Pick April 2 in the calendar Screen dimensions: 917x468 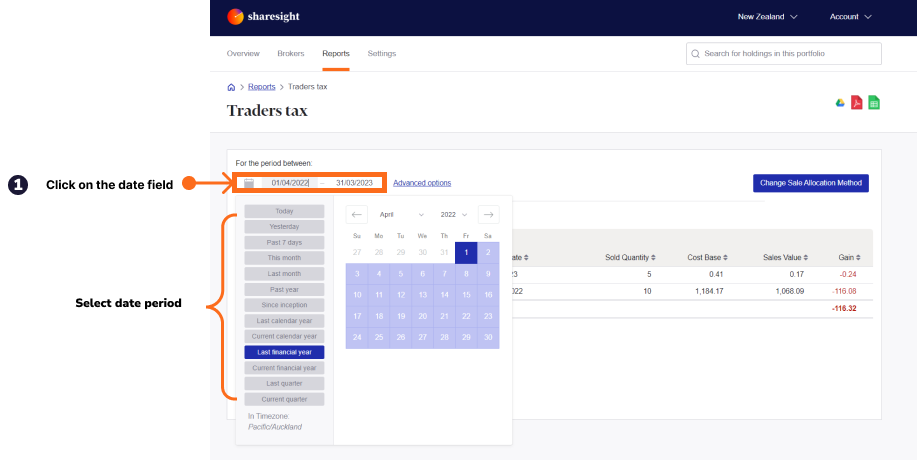pyautogui.click(x=488, y=253)
